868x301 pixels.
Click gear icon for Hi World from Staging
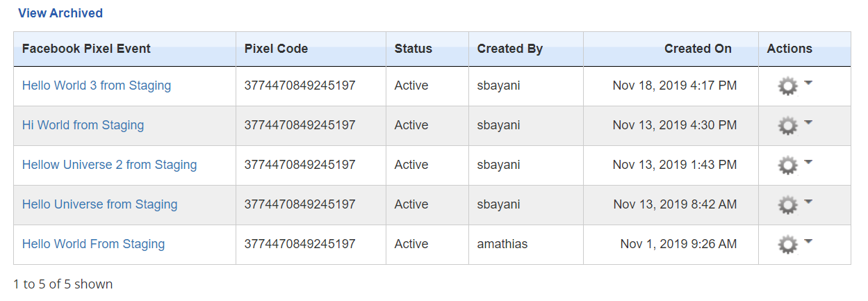(787, 126)
